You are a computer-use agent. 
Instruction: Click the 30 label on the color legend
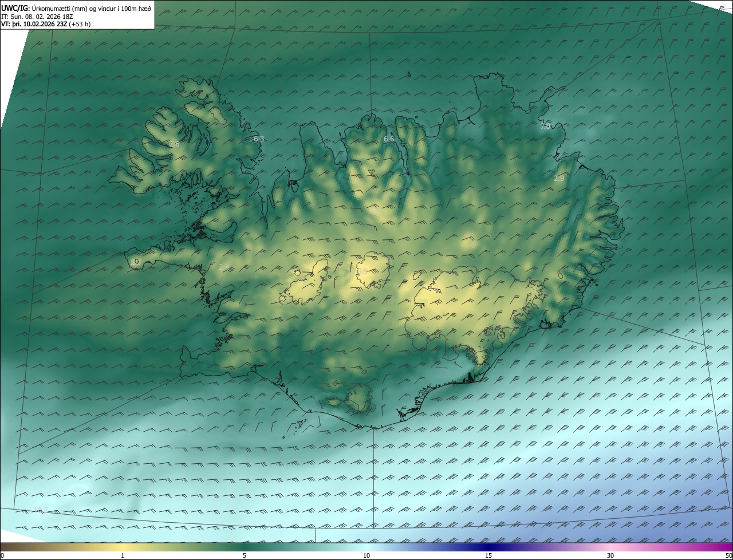[610, 555]
